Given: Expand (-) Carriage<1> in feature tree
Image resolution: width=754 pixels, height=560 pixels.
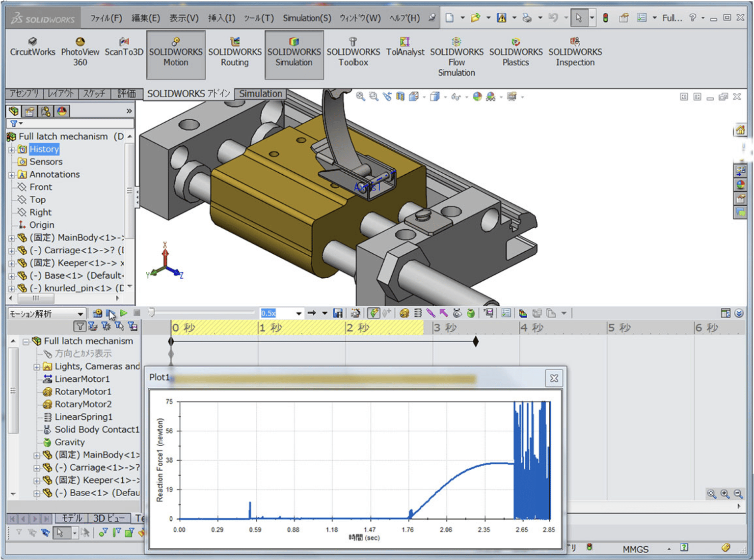Looking at the screenshot, I should tap(11, 251).
